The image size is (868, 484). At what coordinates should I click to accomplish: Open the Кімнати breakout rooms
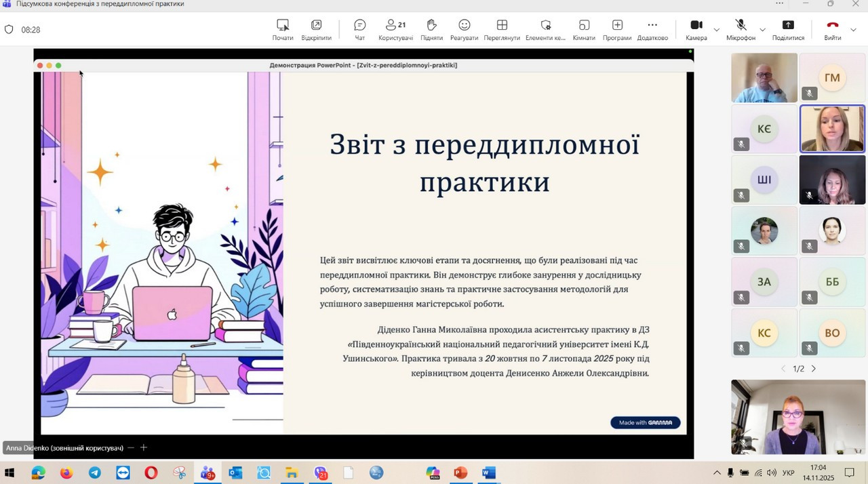pyautogui.click(x=584, y=30)
